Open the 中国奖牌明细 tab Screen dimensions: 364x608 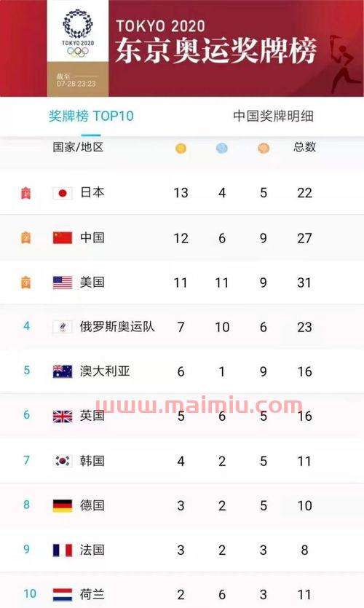[273, 116]
